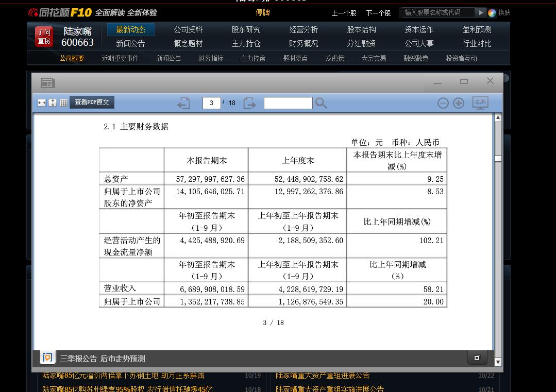
Task: Open the 盈利预测 menu
Action: [477, 29]
